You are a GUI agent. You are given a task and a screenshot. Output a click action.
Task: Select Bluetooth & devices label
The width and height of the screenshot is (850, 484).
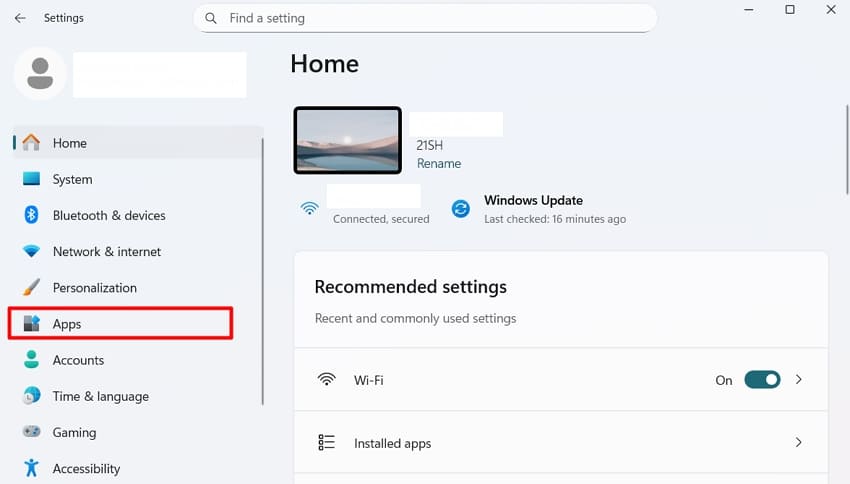(109, 215)
